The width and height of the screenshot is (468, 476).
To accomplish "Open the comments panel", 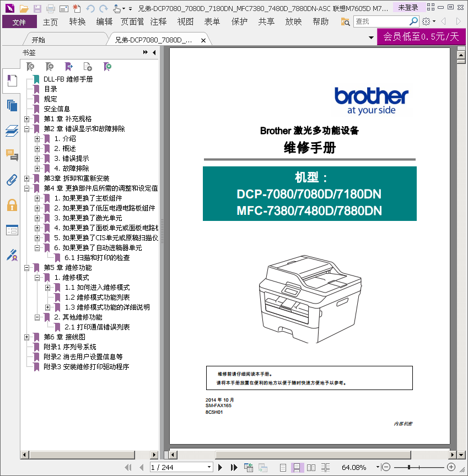I will (12, 155).
